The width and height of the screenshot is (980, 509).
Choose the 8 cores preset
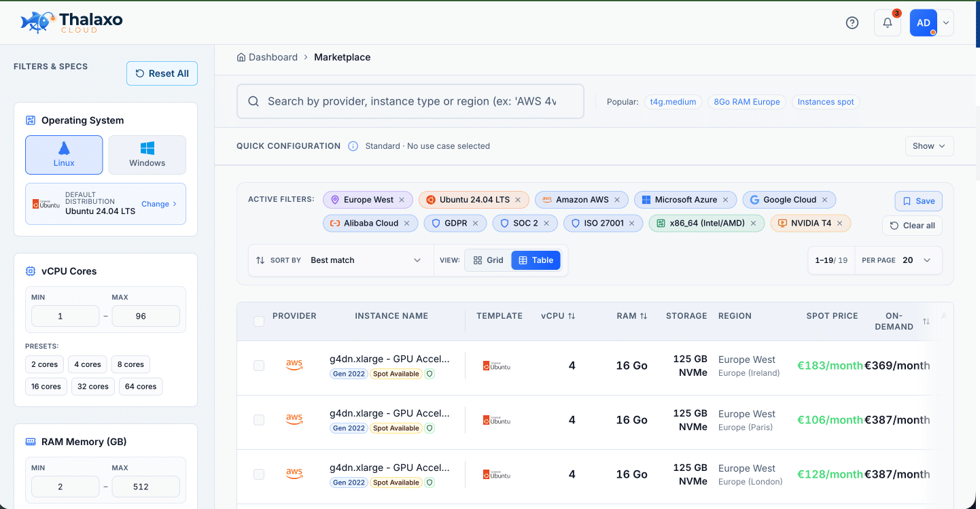(130, 364)
